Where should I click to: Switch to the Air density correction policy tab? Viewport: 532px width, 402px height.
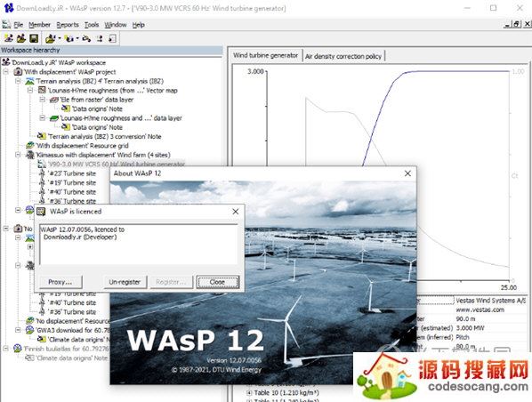pyautogui.click(x=343, y=56)
